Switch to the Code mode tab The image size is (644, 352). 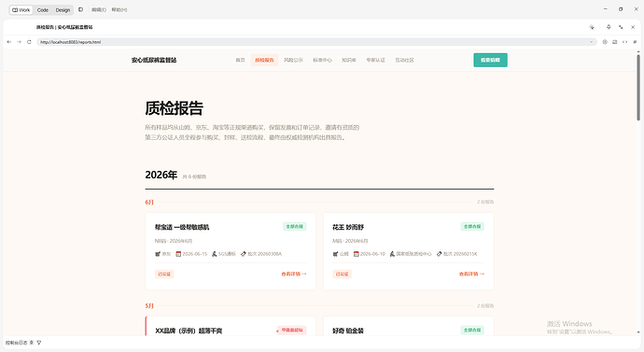click(x=43, y=10)
